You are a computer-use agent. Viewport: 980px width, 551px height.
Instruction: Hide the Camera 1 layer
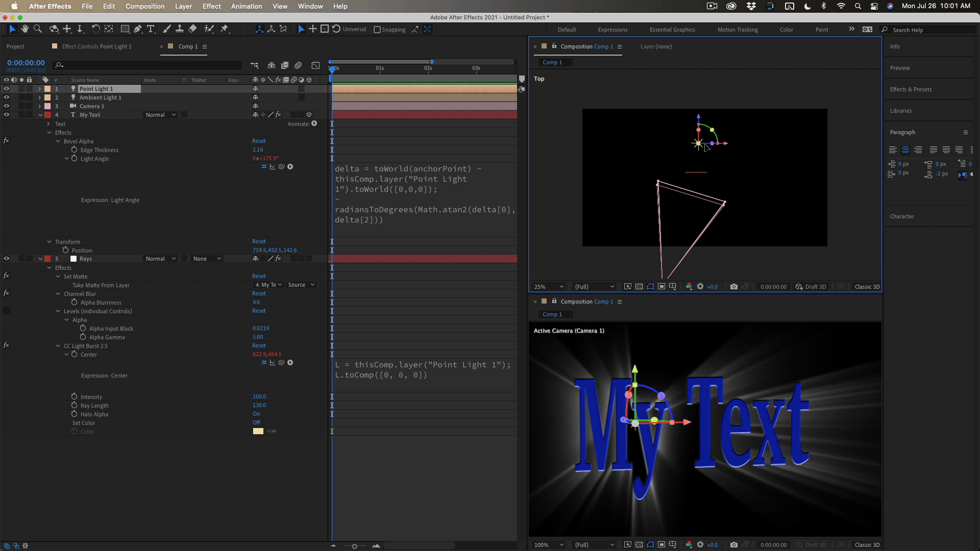pyautogui.click(x=7, y=106)
